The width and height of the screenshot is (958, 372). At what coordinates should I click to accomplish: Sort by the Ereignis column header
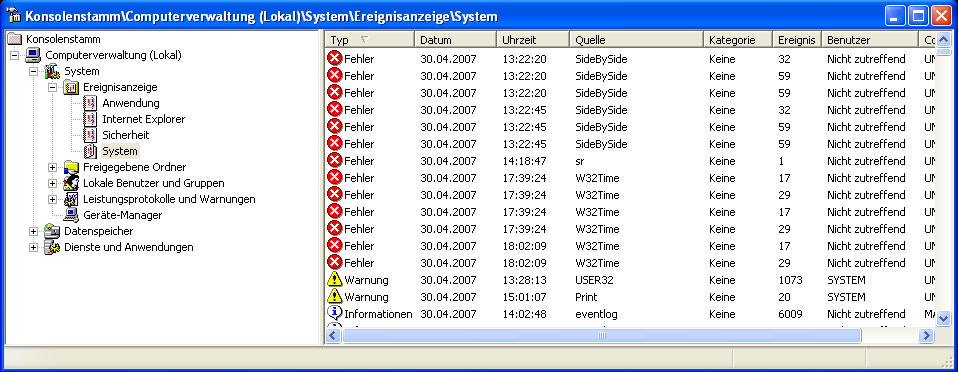click(797, 40)
